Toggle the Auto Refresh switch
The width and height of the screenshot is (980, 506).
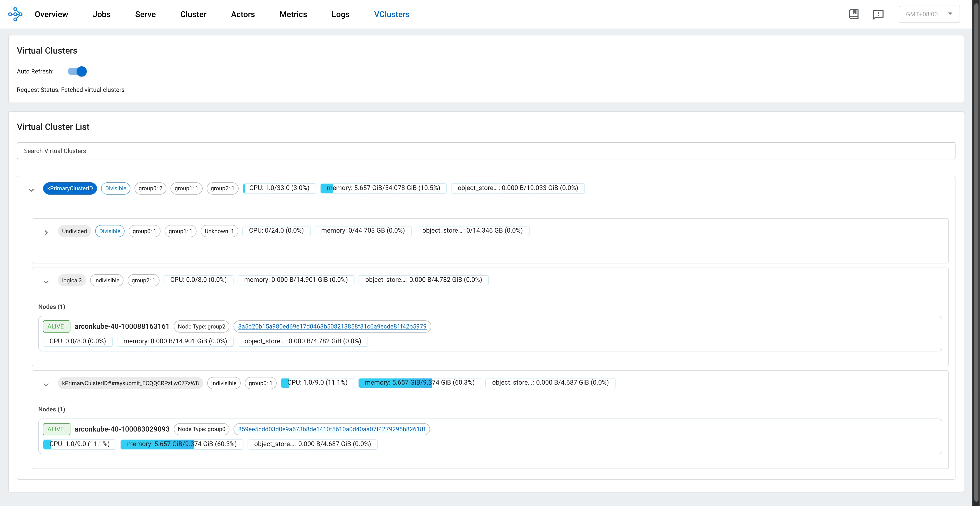(x=77, y=71)
